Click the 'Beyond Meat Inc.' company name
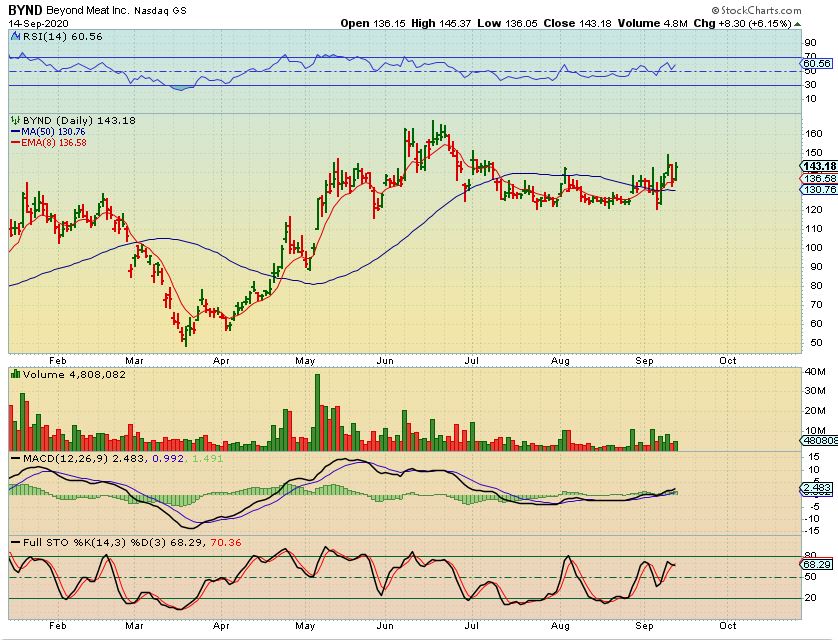838x640 pixels. point(88,10)
